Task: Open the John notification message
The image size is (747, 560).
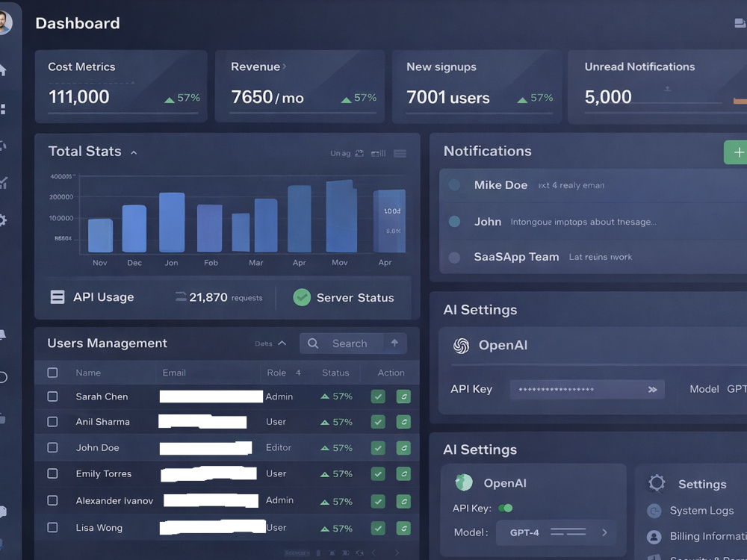Action: [593, 222]
